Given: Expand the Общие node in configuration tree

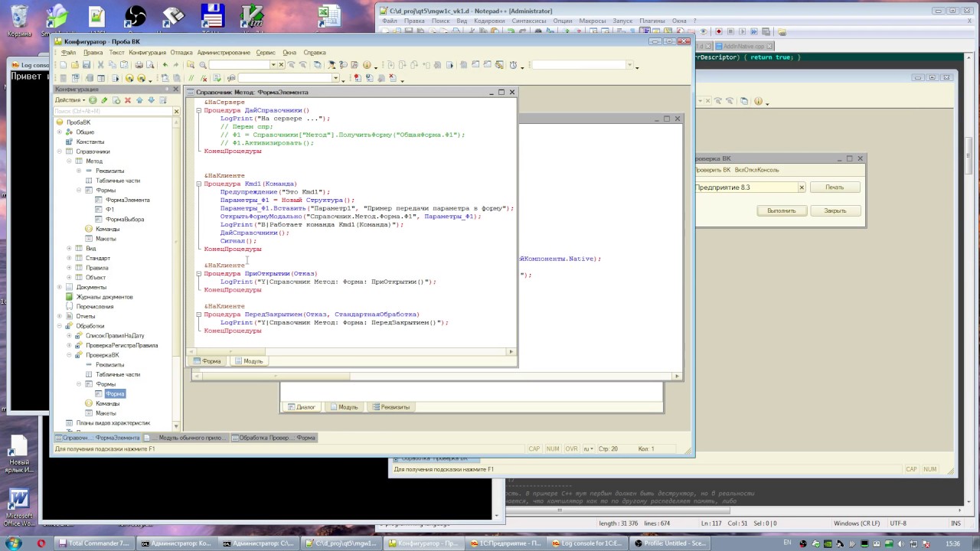Looking at the screenshot, I should (60, 132).
